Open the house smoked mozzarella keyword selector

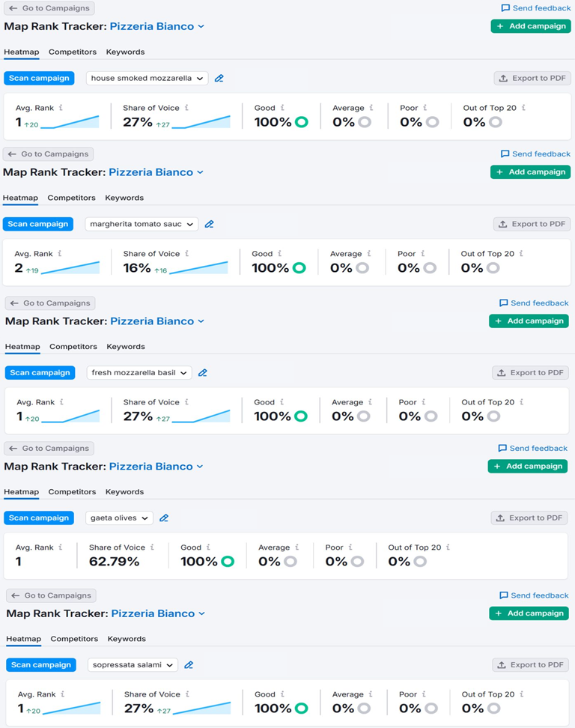tap(147, 78)
